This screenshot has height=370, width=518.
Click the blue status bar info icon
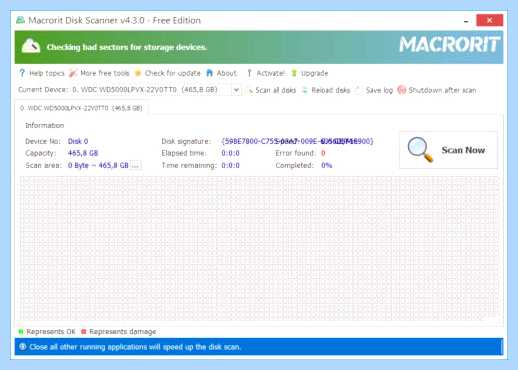coord(23,347)
